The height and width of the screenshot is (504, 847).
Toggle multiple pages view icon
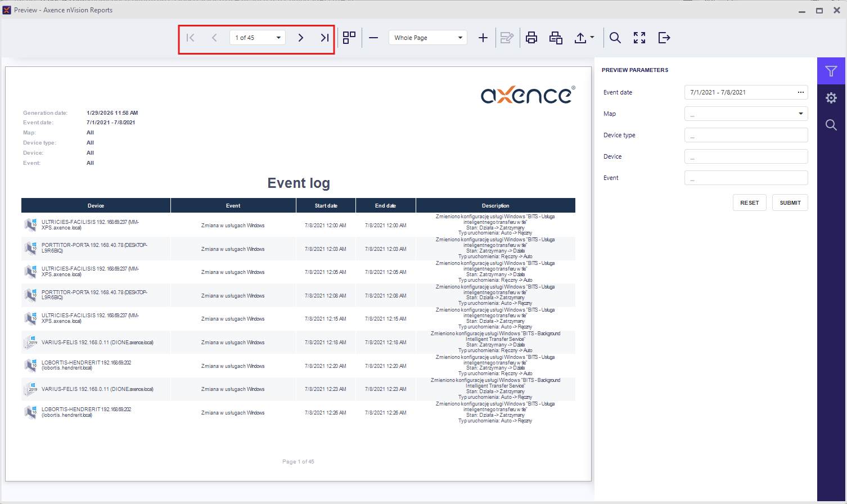(349, 38)
